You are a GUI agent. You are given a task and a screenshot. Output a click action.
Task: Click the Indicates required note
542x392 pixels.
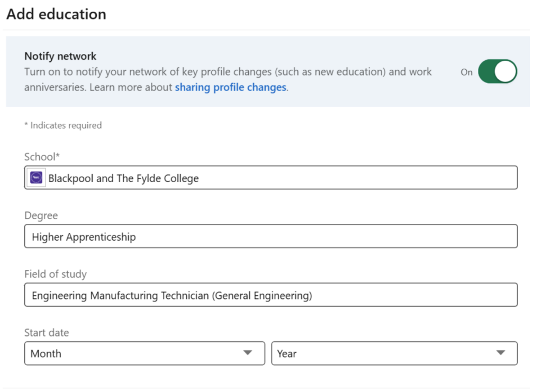[x=63, y=125]
